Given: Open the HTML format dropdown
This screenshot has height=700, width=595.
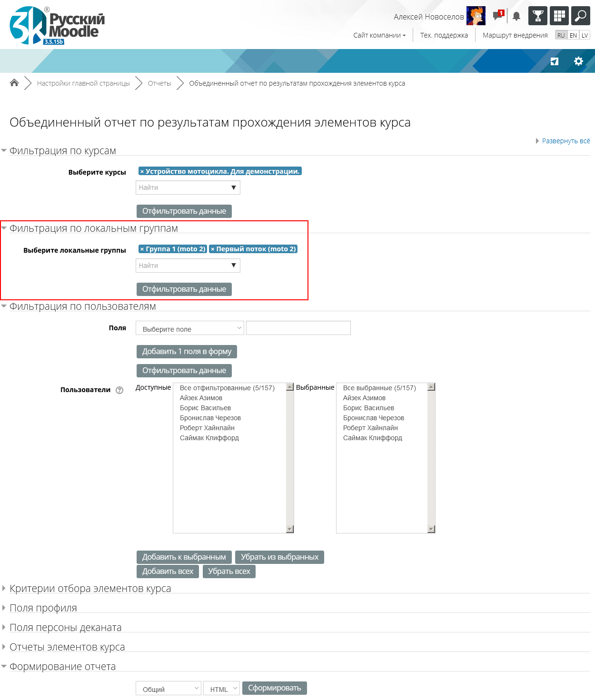Looking at the screenshot, I should [x=221, y=689].
